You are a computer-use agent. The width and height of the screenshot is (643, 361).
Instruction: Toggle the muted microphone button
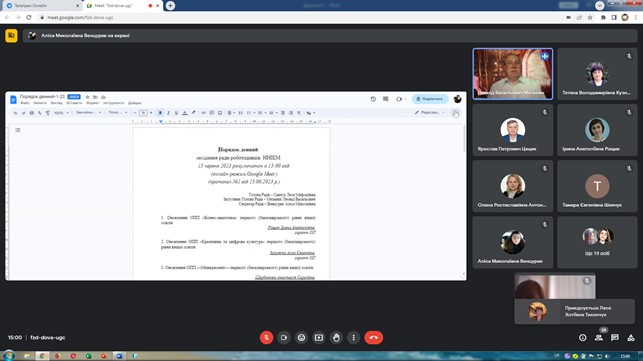click(267, 338)
